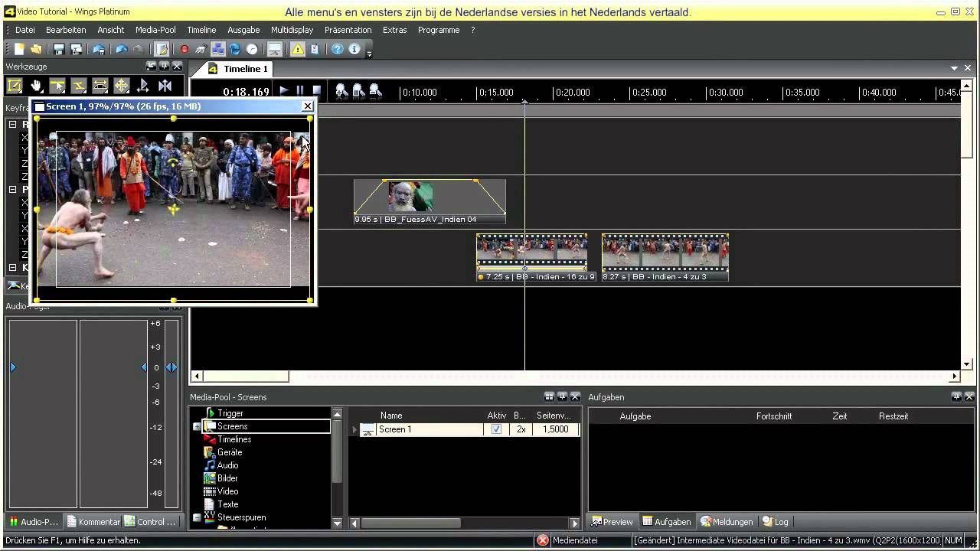Viewport: 980px width, 551px height.
Task: Click the Media-Pool list horizontal scrollbar thumb
Action: click(x=411, y=523)
